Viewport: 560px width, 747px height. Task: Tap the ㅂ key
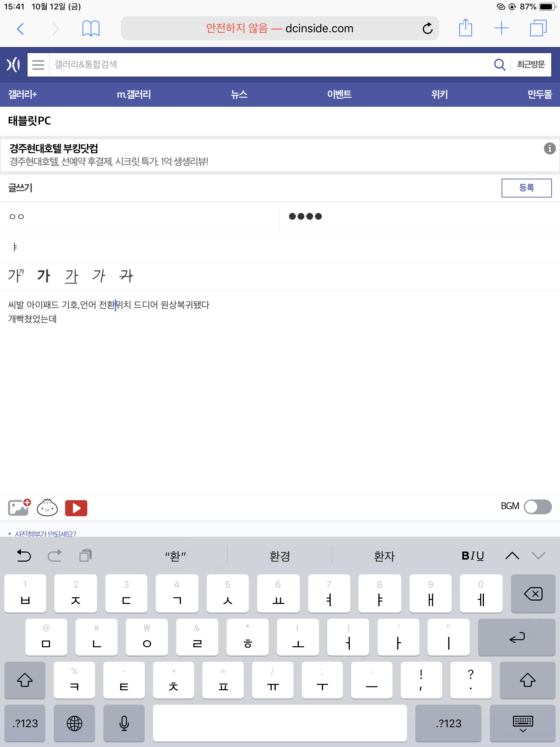[x=25, y=594]
